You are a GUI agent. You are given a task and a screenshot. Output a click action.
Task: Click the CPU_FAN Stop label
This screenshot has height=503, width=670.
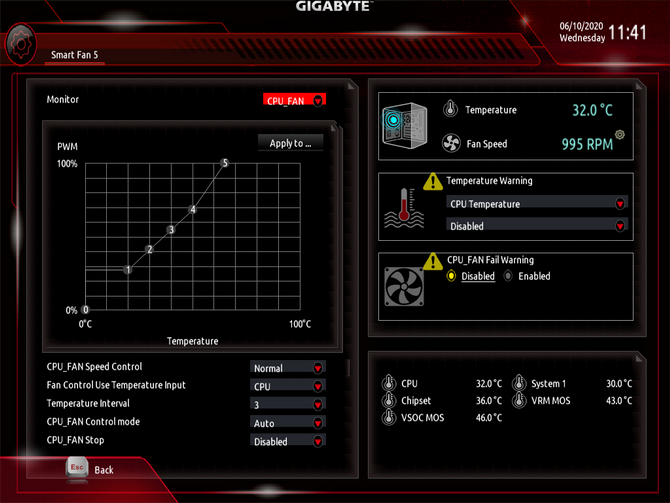75,440
